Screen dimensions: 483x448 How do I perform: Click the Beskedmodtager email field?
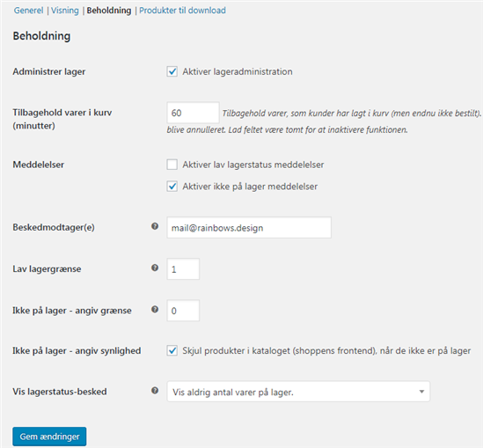point(249,228)
